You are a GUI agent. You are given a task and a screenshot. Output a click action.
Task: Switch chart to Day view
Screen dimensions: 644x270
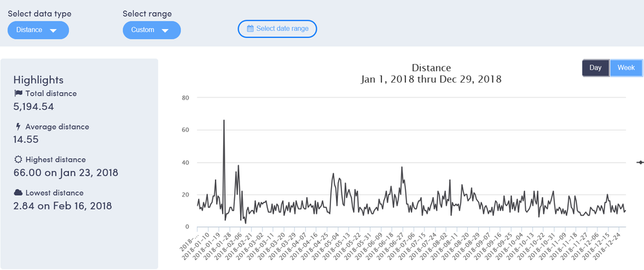595,68
